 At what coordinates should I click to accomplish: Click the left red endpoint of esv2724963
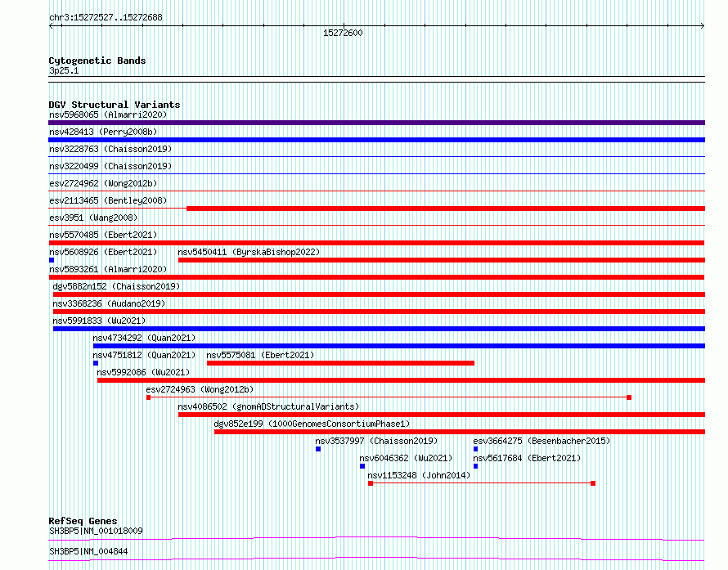(x=149, y=397)
